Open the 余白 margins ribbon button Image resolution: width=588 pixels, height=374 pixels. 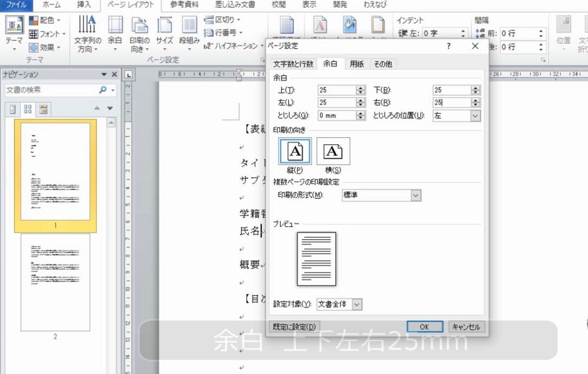[x=115, y=33]
